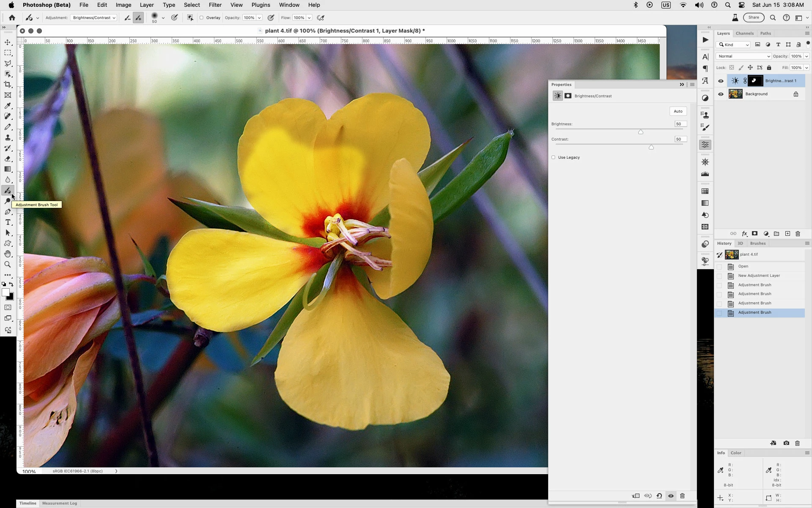Select the Crop tool
Image resolution: width=812 pixels, height=508 pixels.
8,85
